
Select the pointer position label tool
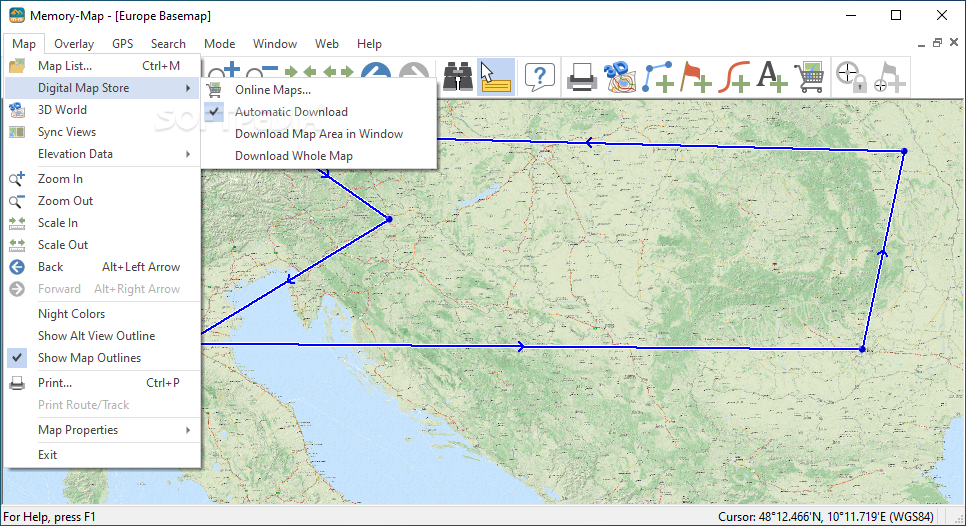(496, 77)
